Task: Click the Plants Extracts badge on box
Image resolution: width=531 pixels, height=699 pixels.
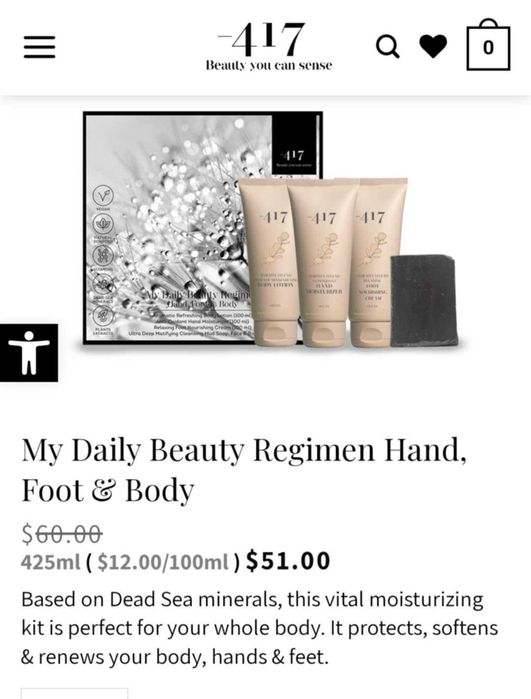Action: pos(103,316)
